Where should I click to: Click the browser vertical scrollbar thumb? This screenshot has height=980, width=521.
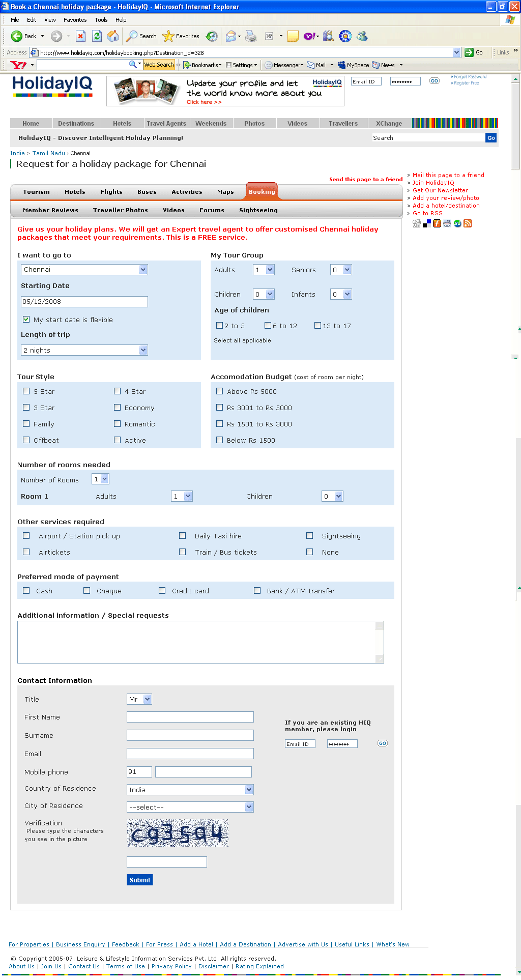516,126
